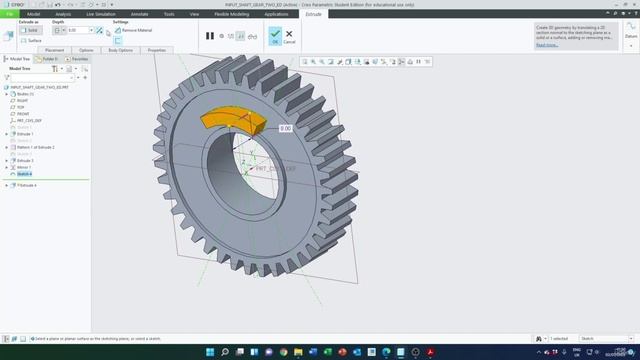Open the Options tab
The width and height of the screenshot is (640, 360).
[x=86, y=50]
